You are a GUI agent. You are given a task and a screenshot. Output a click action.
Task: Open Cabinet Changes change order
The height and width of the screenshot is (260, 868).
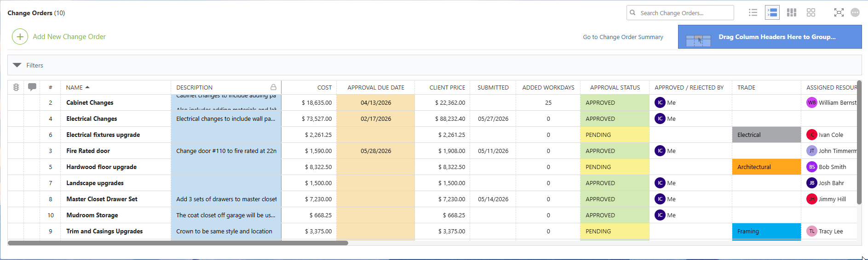[x=90, y=102]
